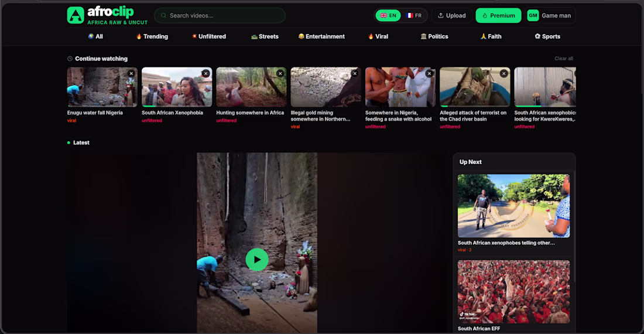Image resolution: width=644 pixels, height=334 pixels.
Task: Click Alleged attack of terrorist title
Action: point(473,116)
